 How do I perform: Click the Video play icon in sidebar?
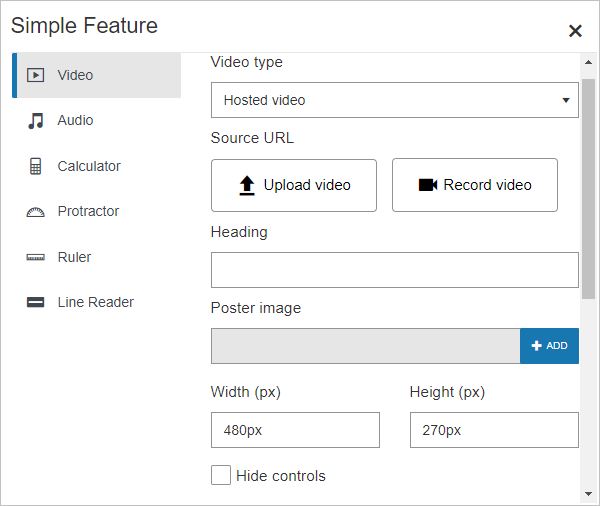pyautogui.click(x=36, y=75)
